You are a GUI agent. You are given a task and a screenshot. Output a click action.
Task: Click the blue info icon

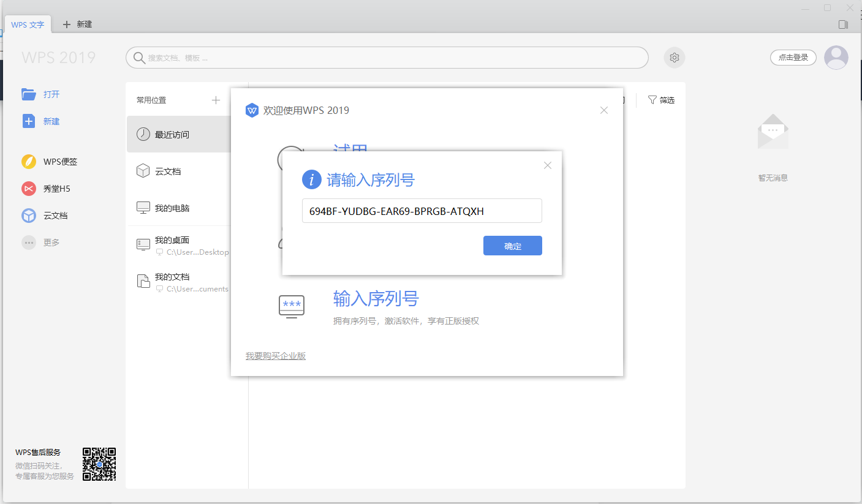(312, 180)
